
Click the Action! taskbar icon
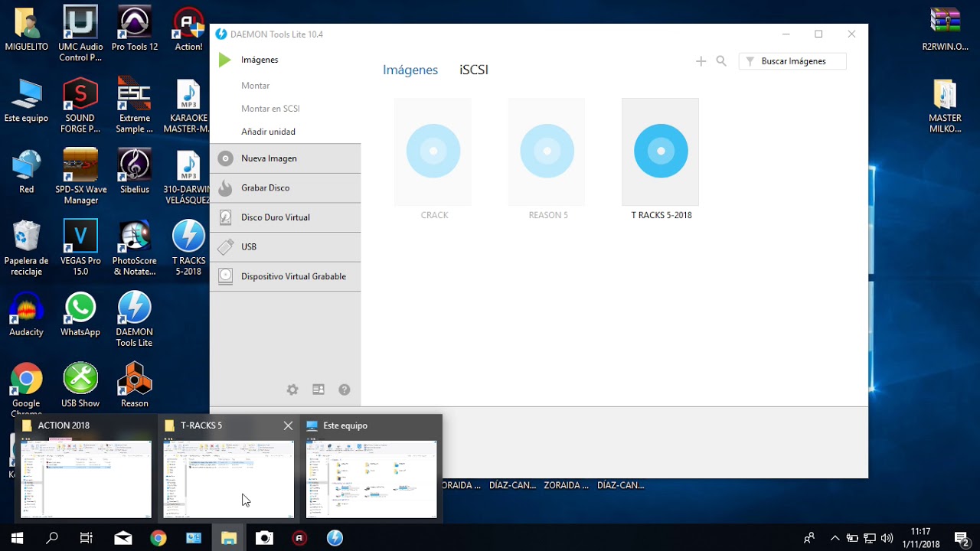coord(299,538)
